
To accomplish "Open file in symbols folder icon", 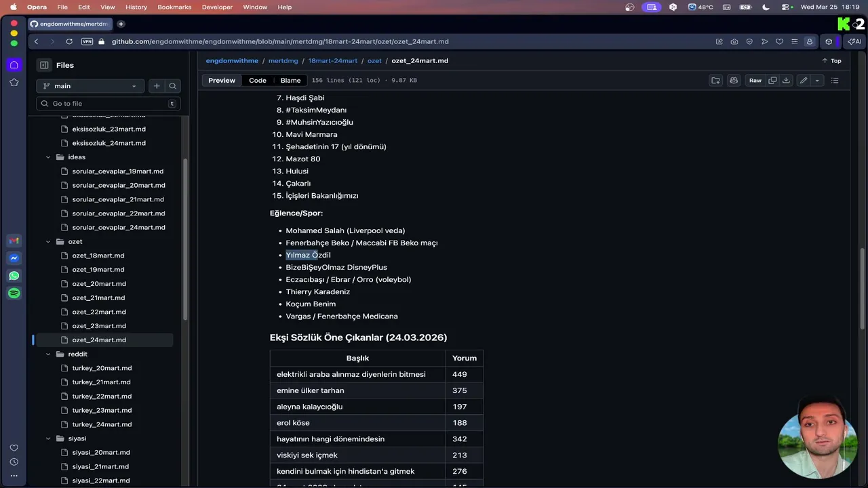I will (x=715, y=81).
